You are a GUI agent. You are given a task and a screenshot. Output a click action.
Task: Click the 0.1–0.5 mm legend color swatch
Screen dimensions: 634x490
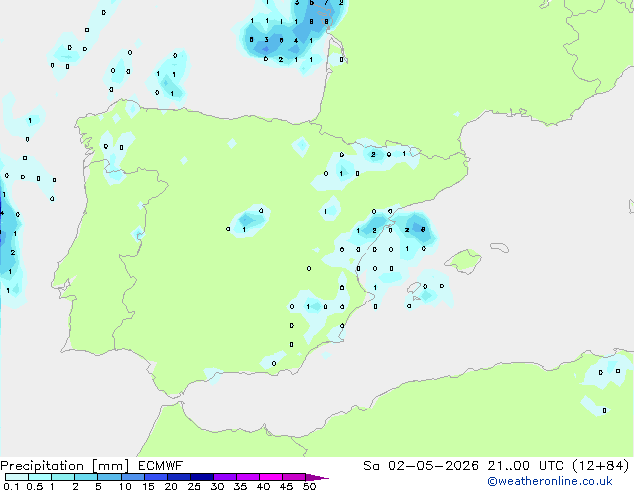(17, 477)
